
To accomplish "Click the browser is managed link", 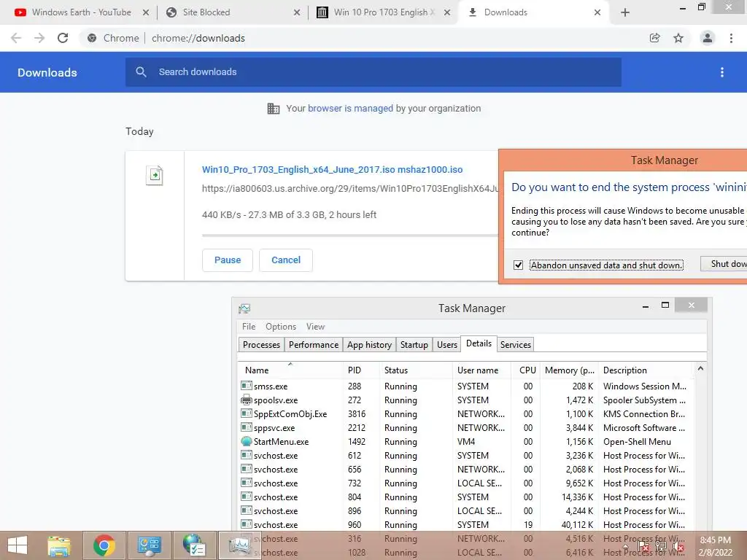I will [350, 109].
